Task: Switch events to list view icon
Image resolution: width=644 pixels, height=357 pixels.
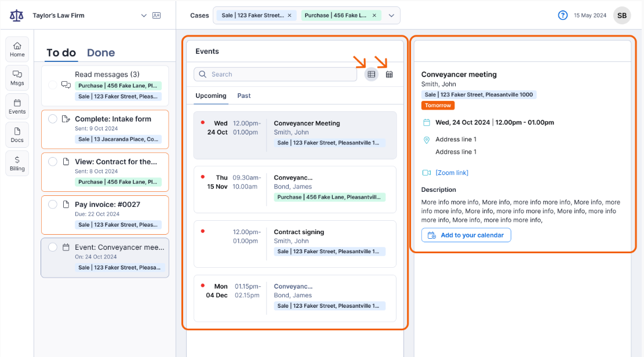Action: [372, 74]
